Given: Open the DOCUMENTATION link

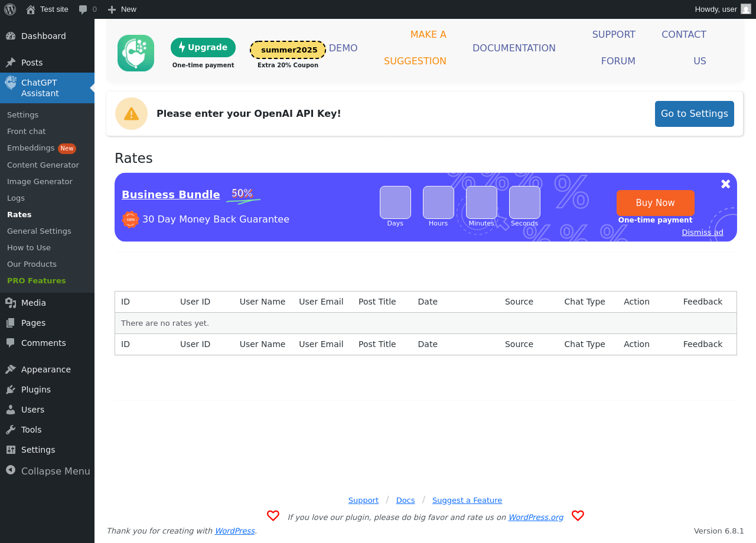Looking at the screenshot, I should [514, 48].
